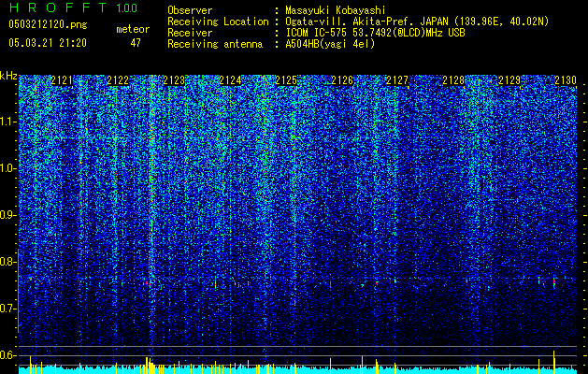Click observer name Masayuki Kobayashi
This screenshot has height=374, width=588.
336,10
